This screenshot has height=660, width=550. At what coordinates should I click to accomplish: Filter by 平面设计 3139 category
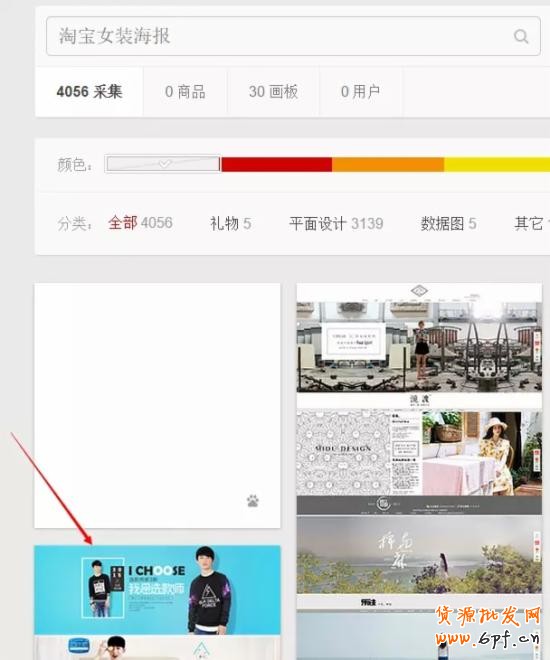click(336, 223)
